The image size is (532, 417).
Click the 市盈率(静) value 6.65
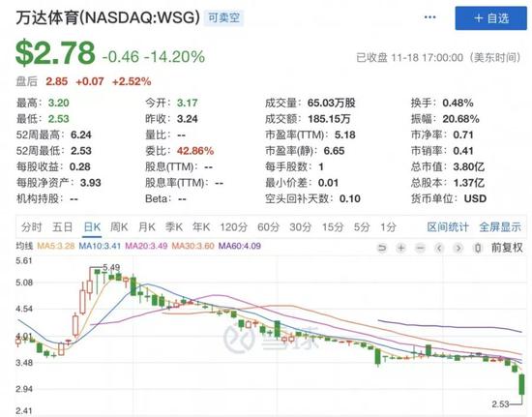point(335,151)
